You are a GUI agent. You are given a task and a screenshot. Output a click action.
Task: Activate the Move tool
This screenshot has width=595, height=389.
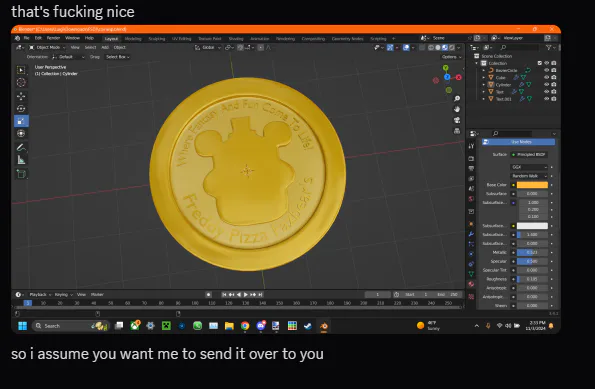coord(21,96)
